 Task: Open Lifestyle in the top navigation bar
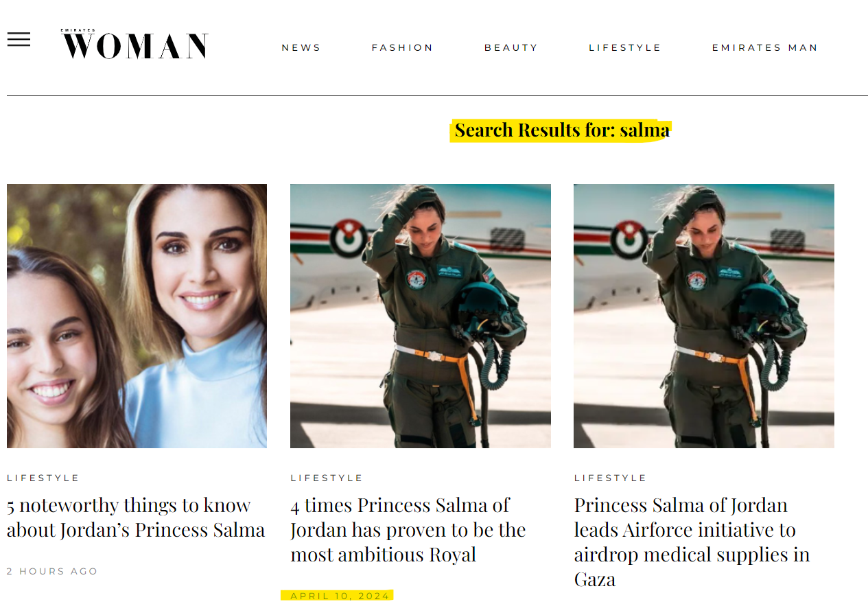pos(625,47)
